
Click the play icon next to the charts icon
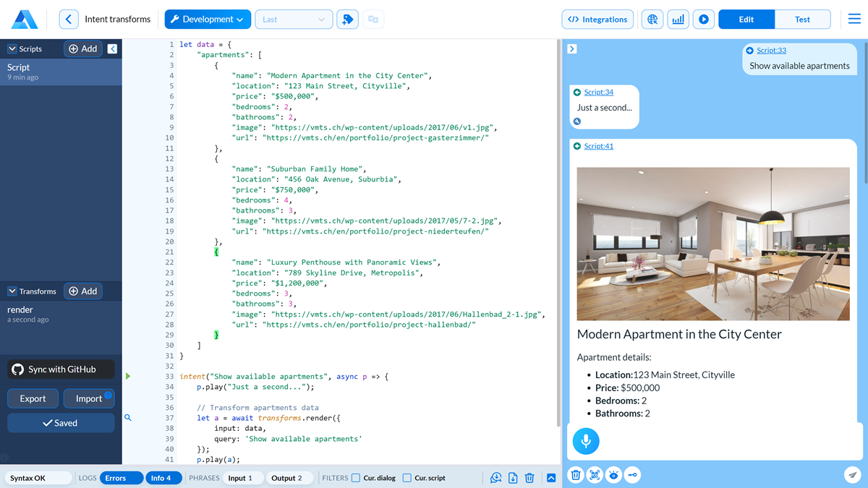[x=703, y=19]
